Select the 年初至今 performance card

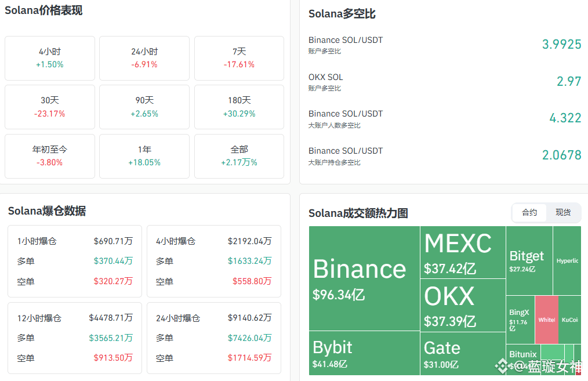point(50,156)
